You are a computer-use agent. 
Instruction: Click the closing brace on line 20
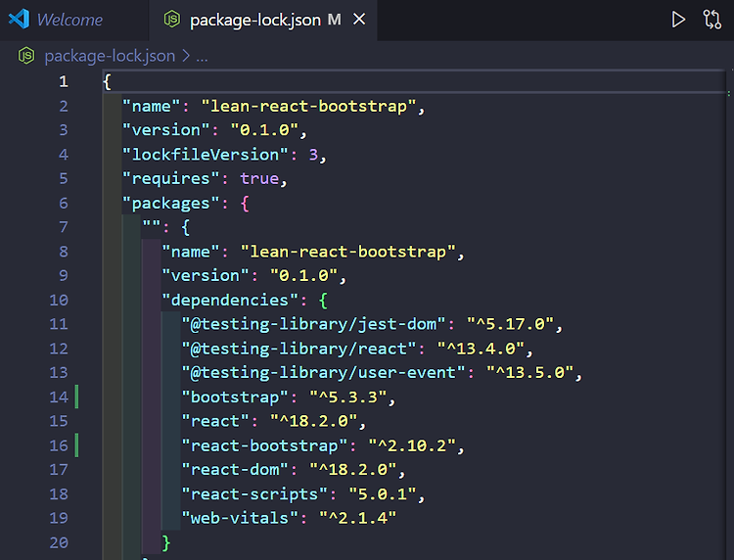[166, 543]
